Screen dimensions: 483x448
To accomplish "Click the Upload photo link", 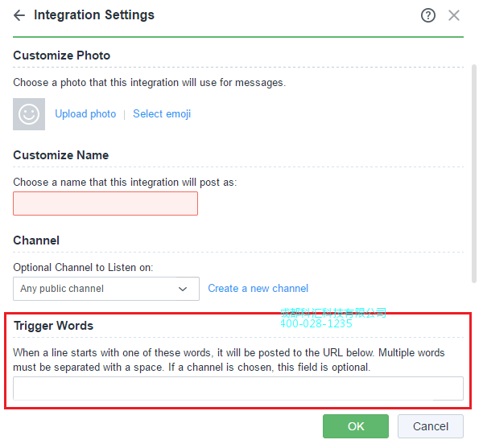I will click(85, 114).
